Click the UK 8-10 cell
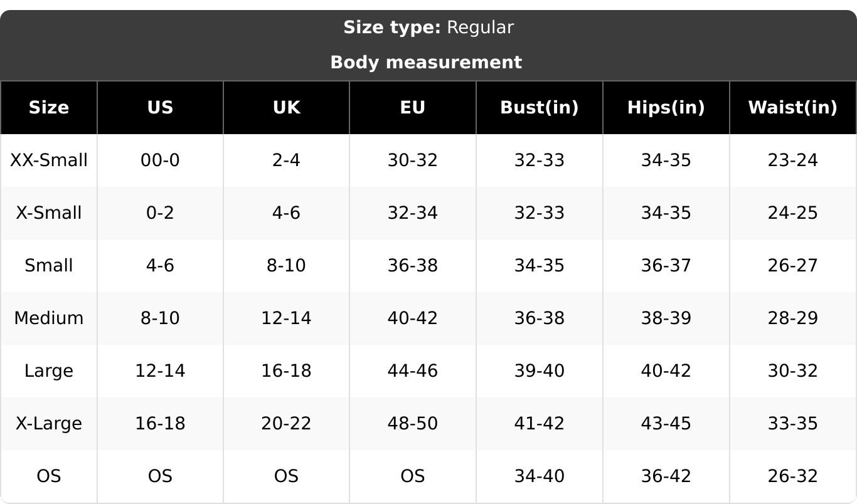857x504 pixels. [x=286, y=265]
